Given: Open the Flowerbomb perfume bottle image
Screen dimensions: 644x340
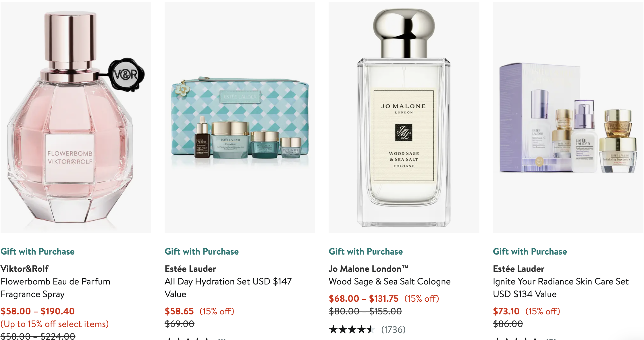Looking at the screenshot, I should (x=76, y=117).
